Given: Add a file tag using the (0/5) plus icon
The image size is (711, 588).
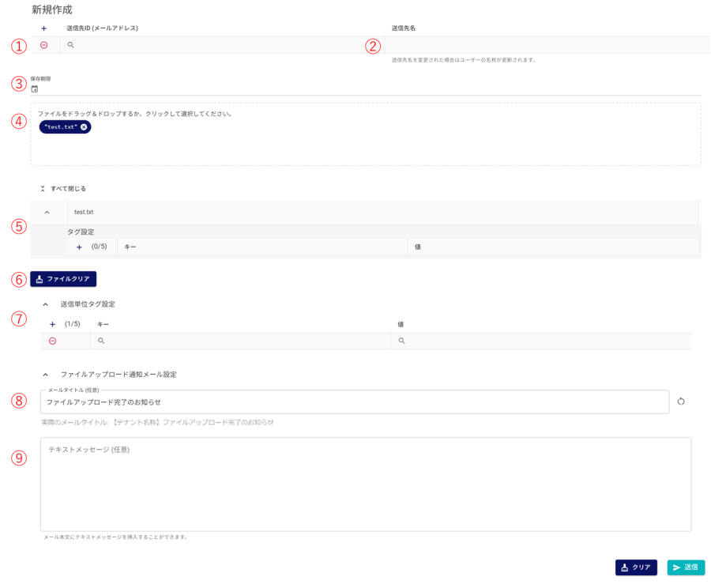Looking at the screenshot, I should click(79, 247).
